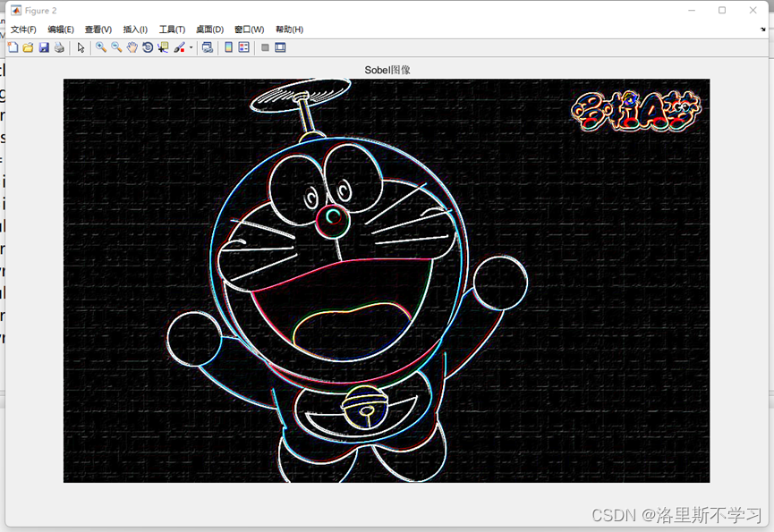Open the 窗口(W) menu
The image size is (774, 532).
click(250, 30)
